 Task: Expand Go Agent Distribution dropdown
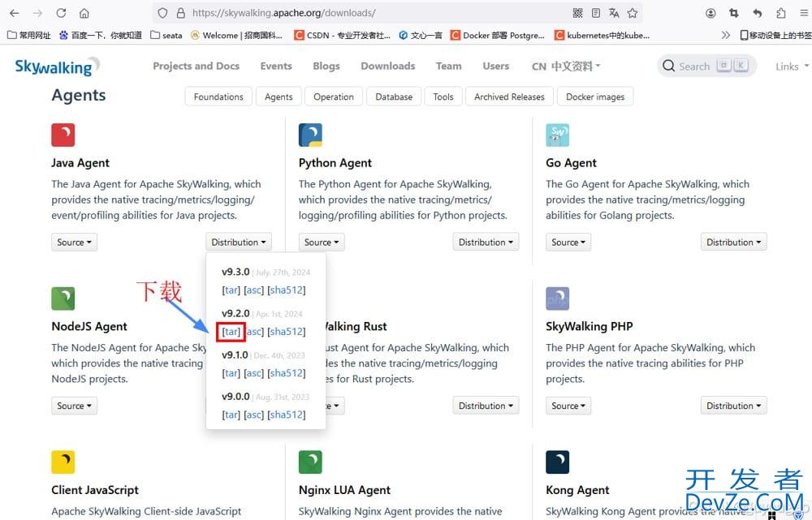[733, 242]
